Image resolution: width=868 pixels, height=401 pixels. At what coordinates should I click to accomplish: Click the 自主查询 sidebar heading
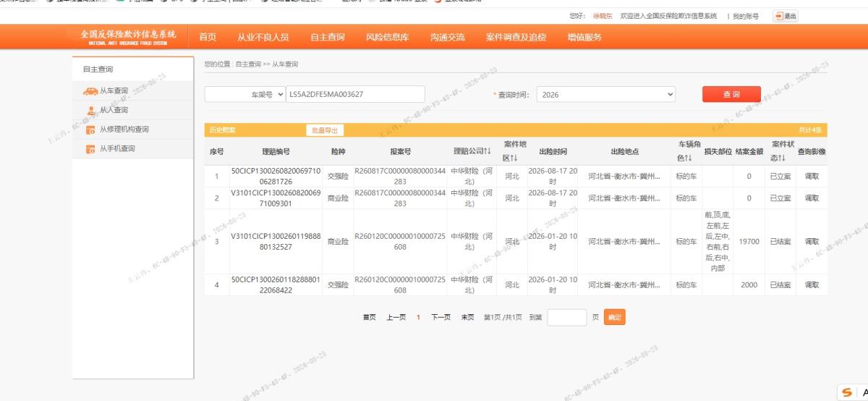tap(98, 69)
